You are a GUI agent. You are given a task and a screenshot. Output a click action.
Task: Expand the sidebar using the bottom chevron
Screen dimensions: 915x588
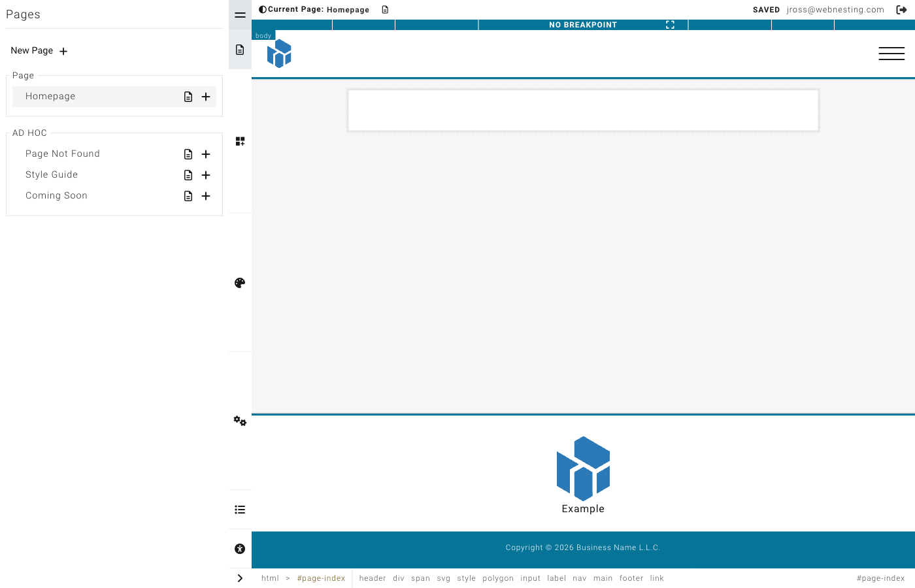point(240,578)
